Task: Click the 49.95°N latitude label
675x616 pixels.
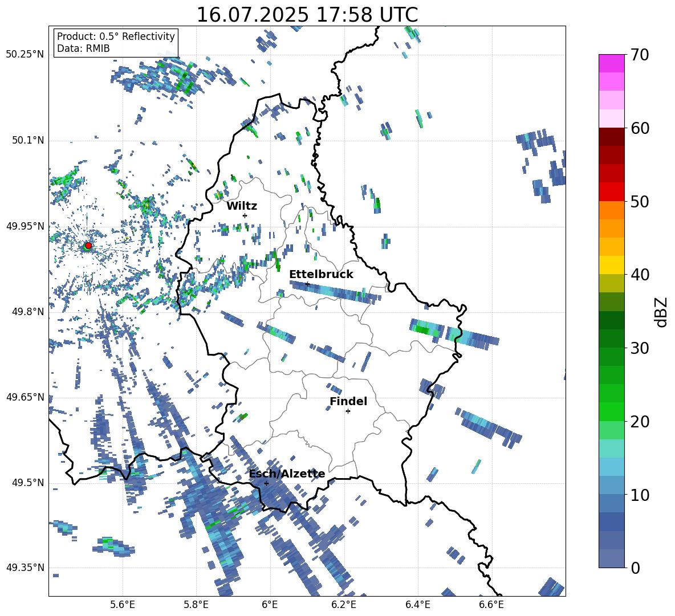Action: pyautogui.click(x=25, y=226)
